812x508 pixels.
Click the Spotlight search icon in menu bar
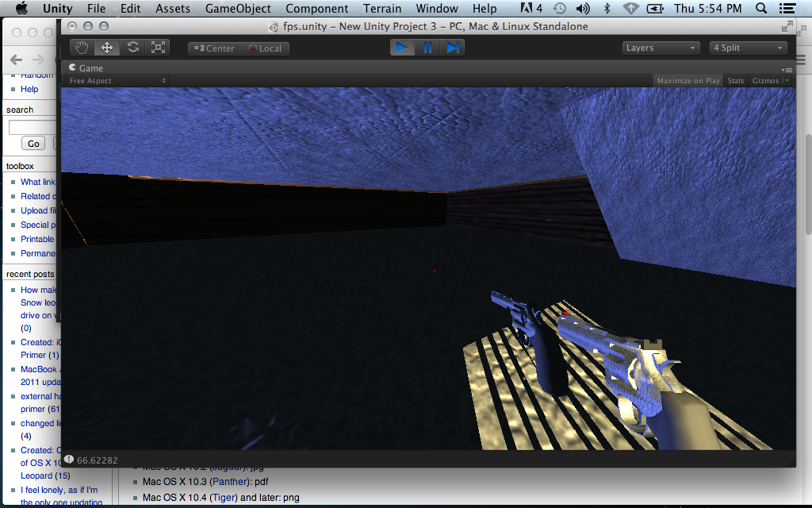761,9
